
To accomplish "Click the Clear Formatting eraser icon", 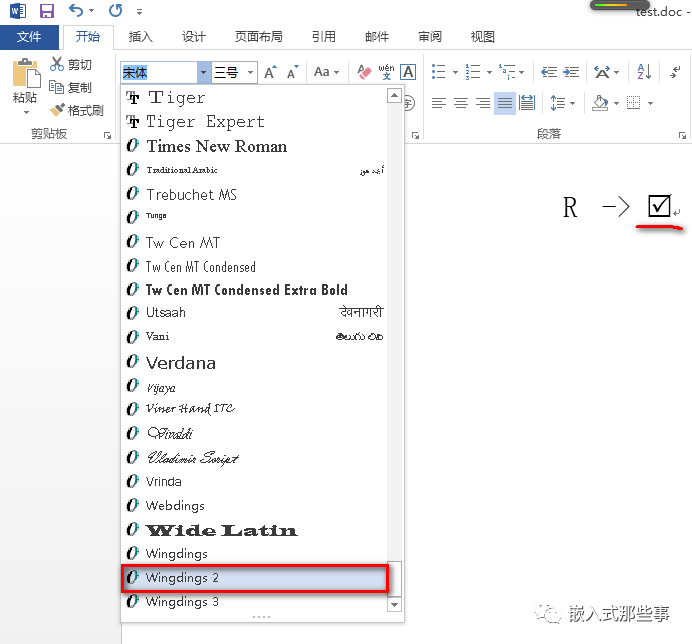I will click(364, 72).
